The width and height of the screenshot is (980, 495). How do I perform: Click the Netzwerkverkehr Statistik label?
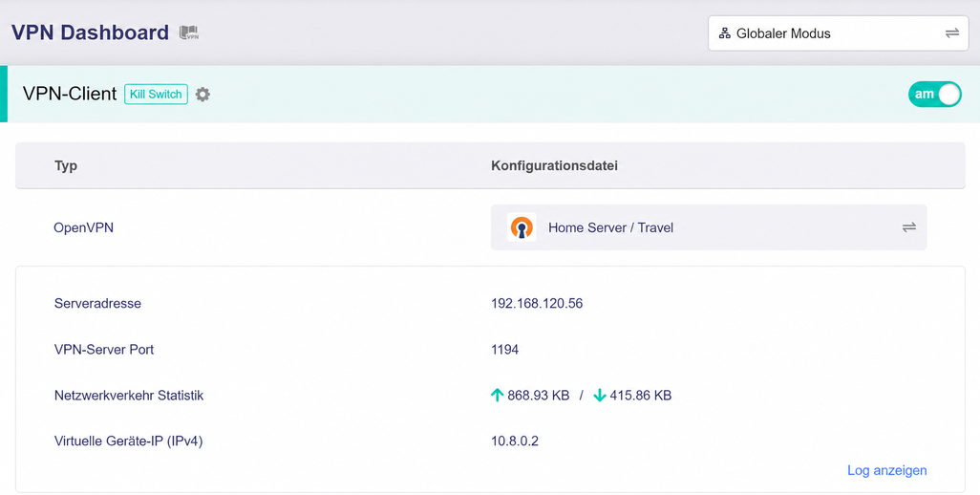[x=129, y=395]
